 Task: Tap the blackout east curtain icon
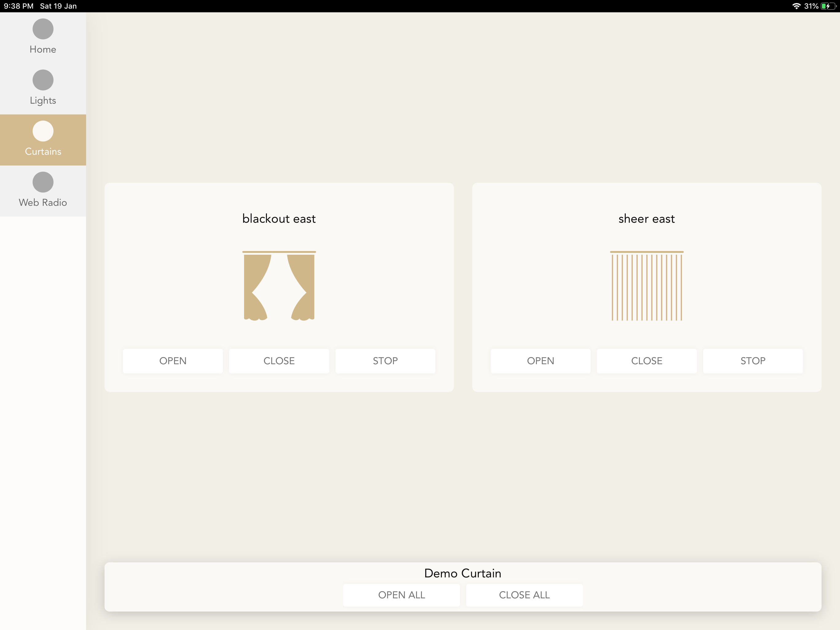(279, 286)
